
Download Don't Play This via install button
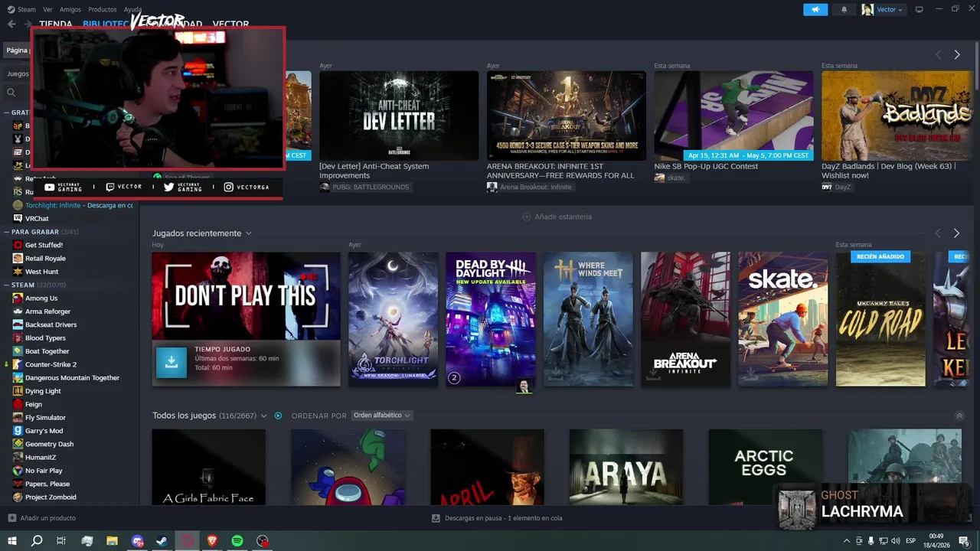(171, 362)
